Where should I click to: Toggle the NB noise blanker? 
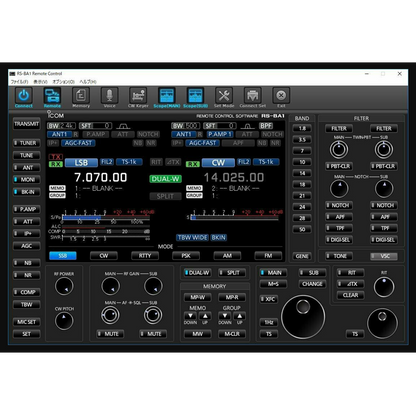tap(26, 263)
